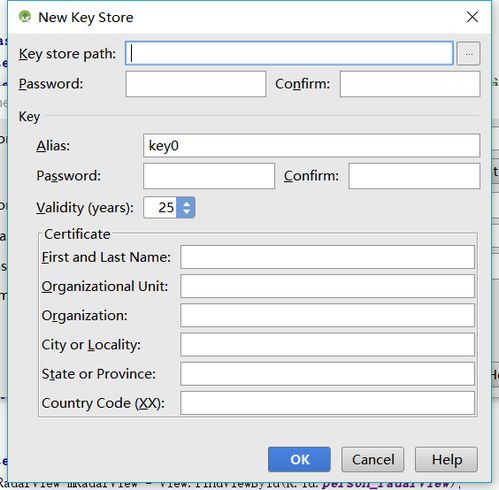Decrease validity years with down arrow
The width and height of the screenshot is (499, 490).
tap(186, 212)
